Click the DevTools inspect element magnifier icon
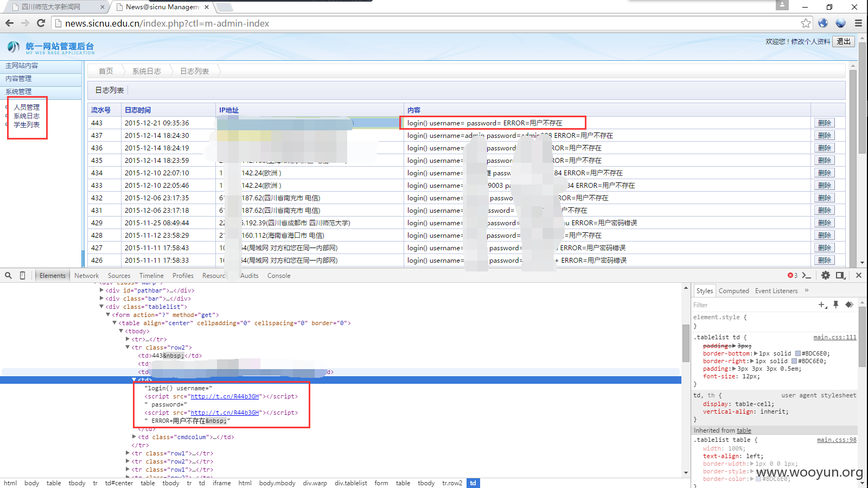This screenshot has width=868, height=488. click(9, 276)
